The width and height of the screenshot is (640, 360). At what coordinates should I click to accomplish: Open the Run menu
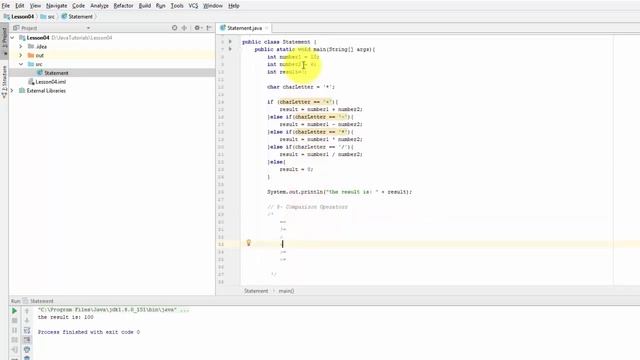coord(161,6)
